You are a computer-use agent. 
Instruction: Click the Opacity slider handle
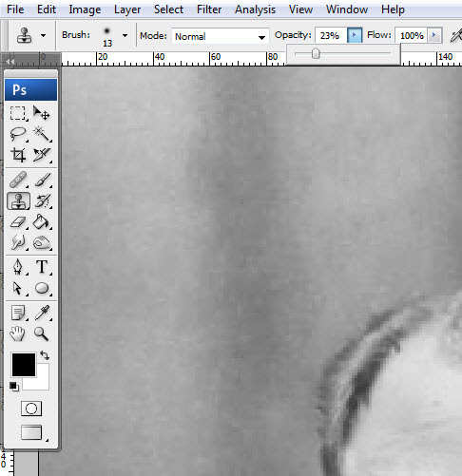(316, 53)
